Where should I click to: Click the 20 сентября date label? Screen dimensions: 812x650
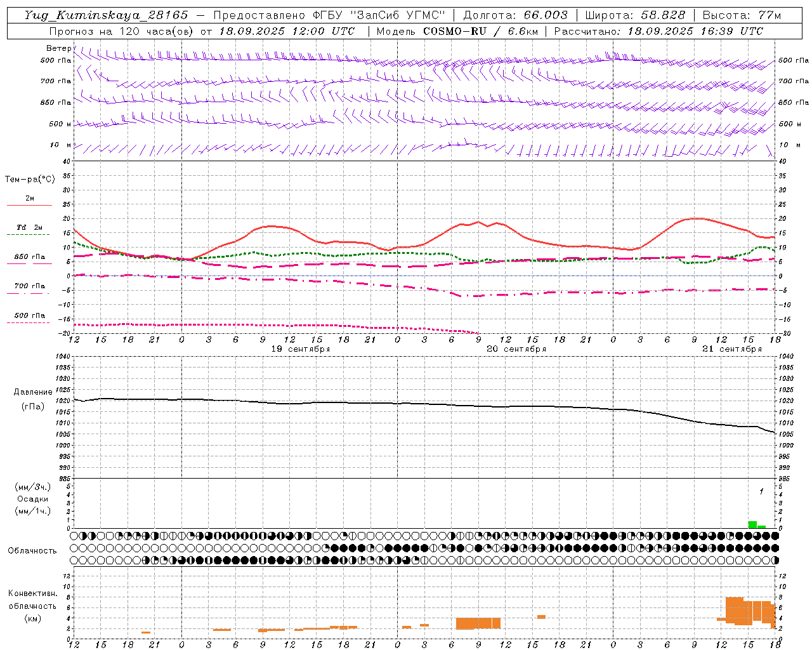(x=516, y=349)
